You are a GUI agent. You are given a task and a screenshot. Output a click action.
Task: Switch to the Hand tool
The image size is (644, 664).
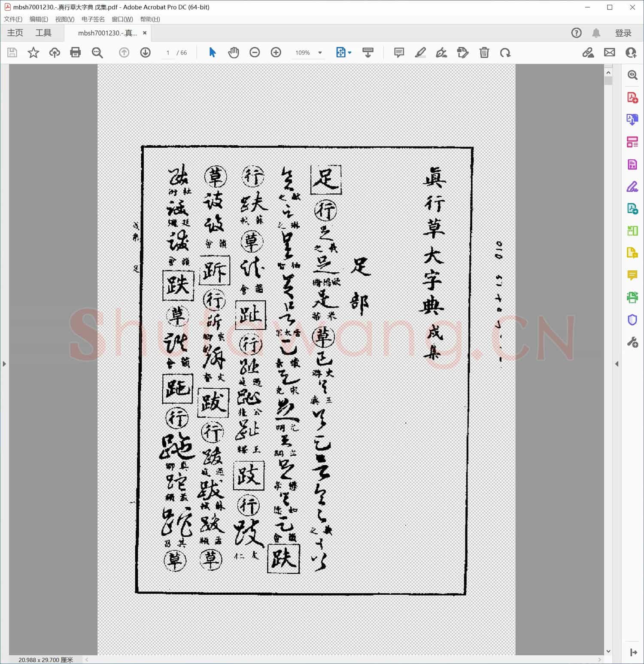click(234, 52)
